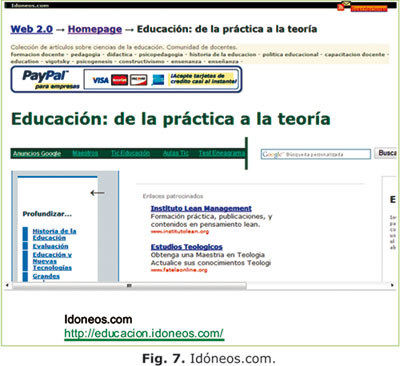Screen dimensions: 400x366
Task: Click the Visa card logo in banner
Action: [100, 80]
